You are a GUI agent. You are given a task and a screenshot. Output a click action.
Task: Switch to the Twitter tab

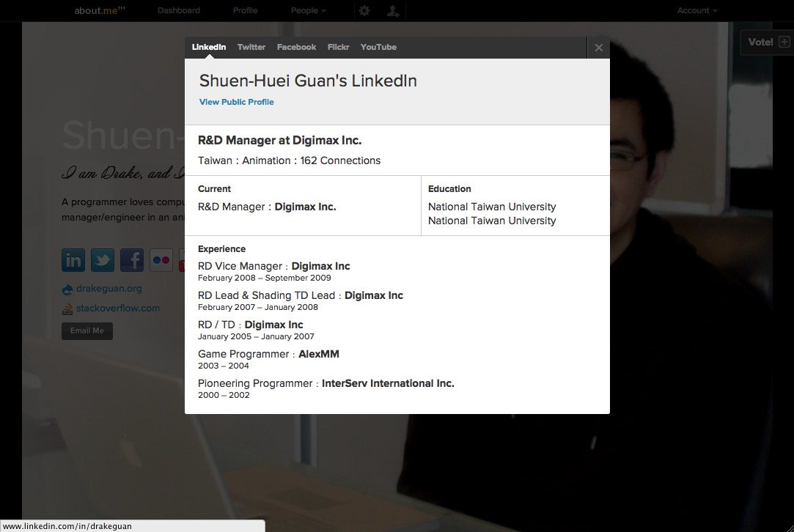click(251, 47)
